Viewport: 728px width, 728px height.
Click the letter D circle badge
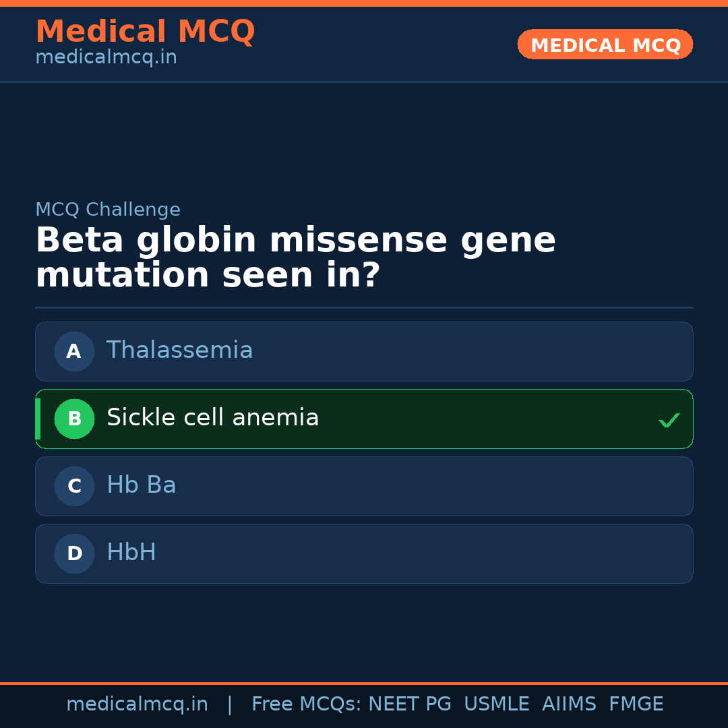74,553
